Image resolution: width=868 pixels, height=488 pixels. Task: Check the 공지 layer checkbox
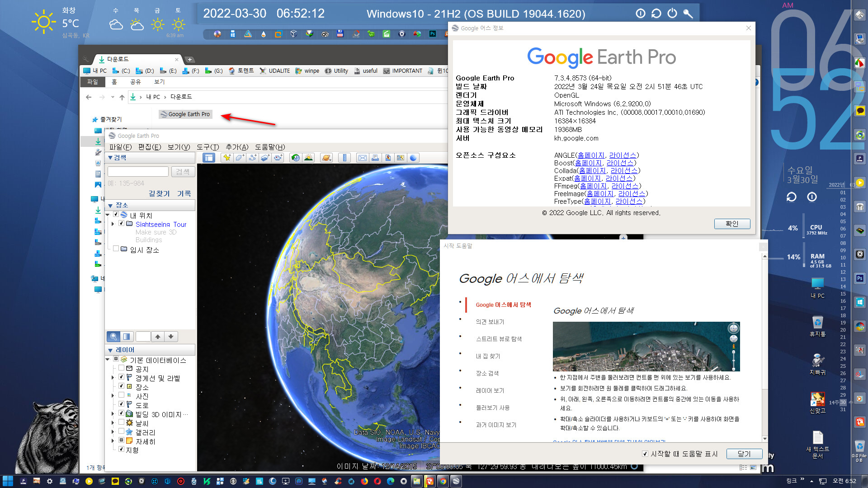coord(121,368)
